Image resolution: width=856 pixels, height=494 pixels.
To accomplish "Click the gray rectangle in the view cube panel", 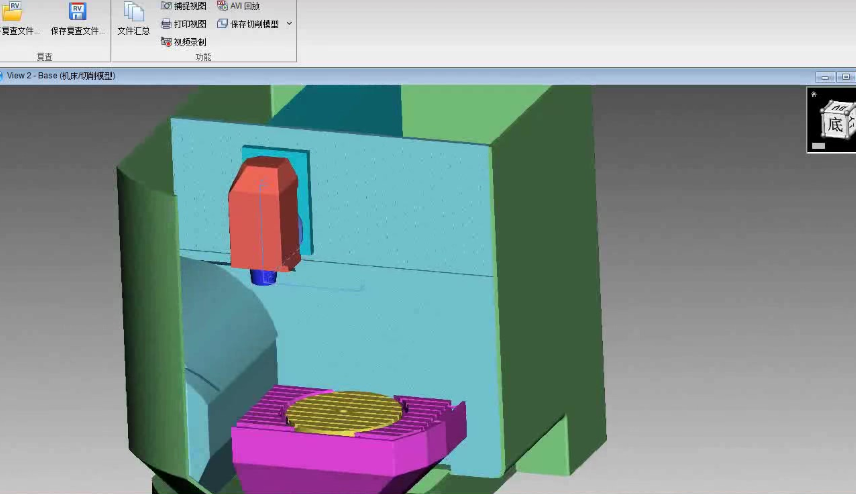I will tap(818, 146).
